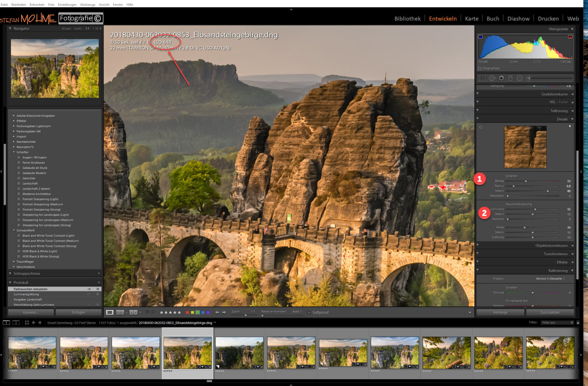Collapse the Histogramm panel
588x386 pixels.
[572, 29]
